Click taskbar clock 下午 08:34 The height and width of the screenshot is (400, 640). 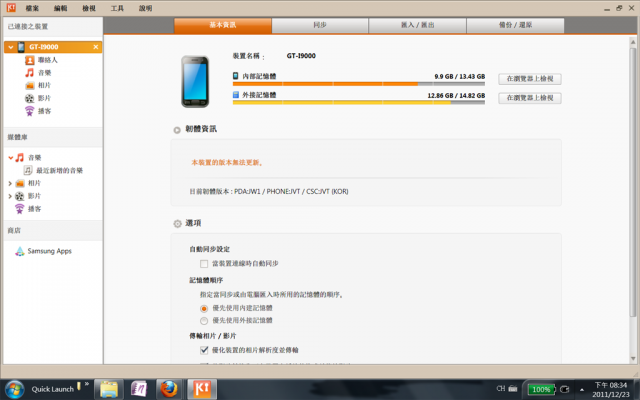pos(611,385)
